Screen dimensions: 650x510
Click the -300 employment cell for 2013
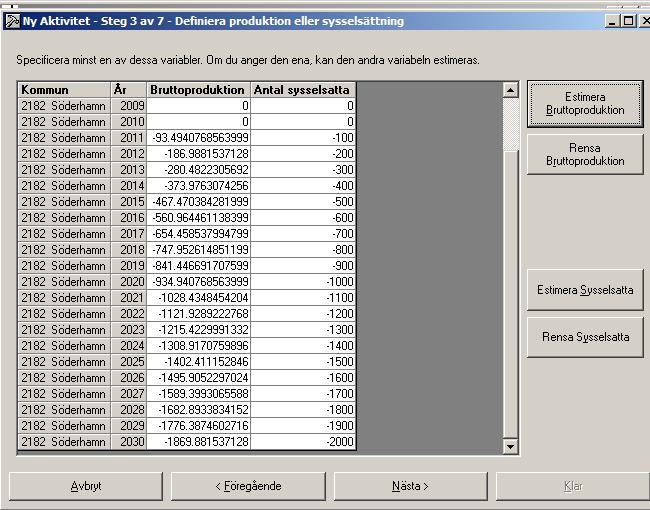303,170
